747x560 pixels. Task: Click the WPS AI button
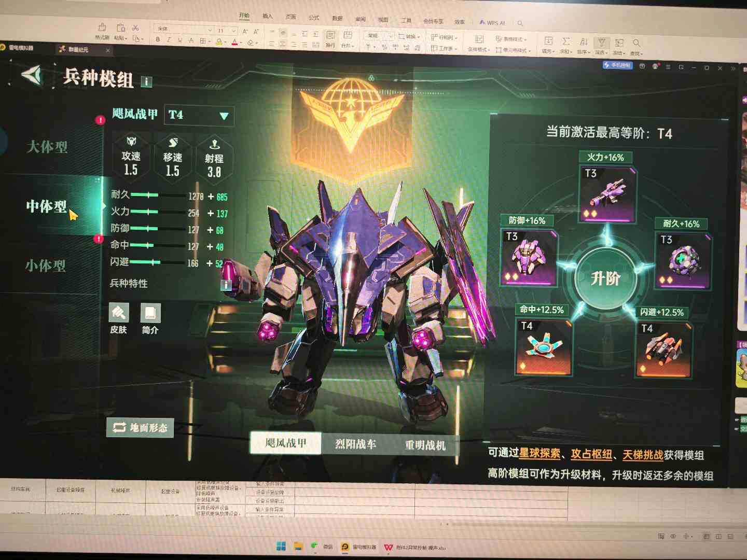492,22
